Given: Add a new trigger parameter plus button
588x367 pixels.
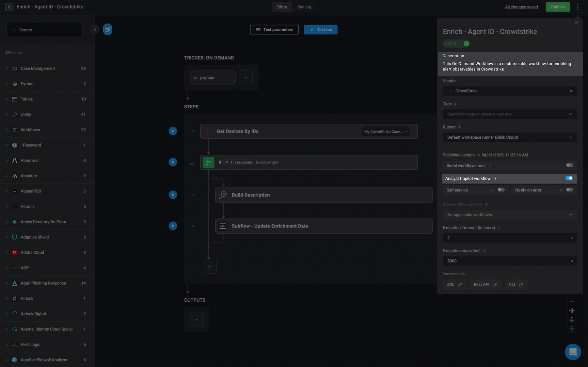Looking at the screenshot, I should point(246,77).
